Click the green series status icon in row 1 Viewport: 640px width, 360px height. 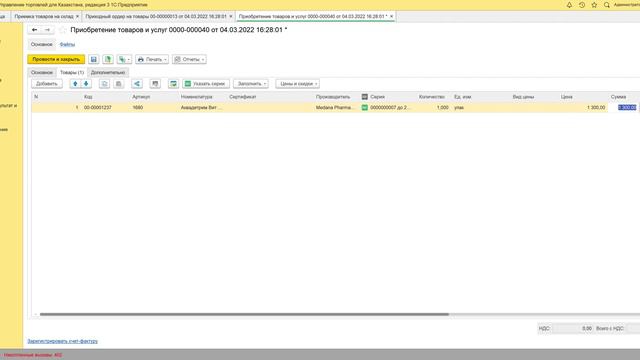pos(365,107)
